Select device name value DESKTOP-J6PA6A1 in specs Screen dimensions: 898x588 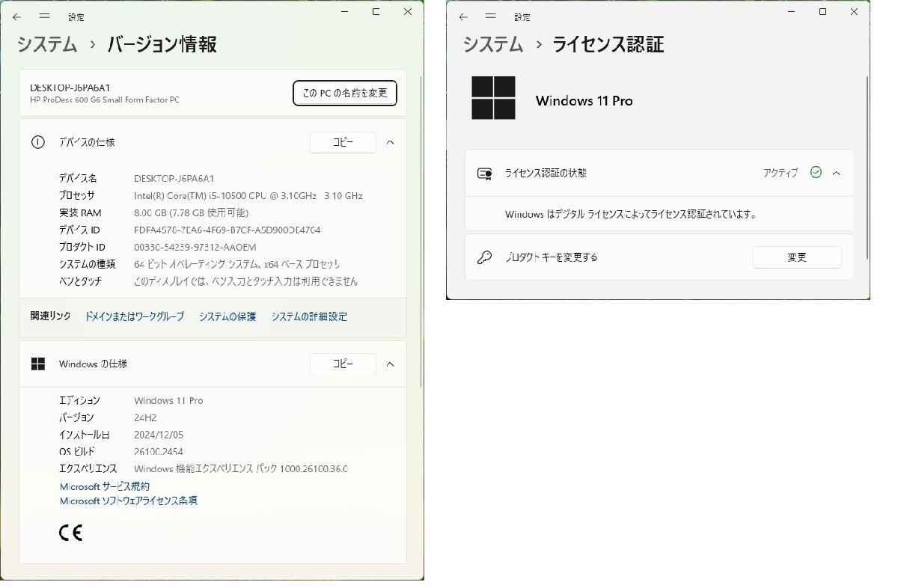pos(174,178)
